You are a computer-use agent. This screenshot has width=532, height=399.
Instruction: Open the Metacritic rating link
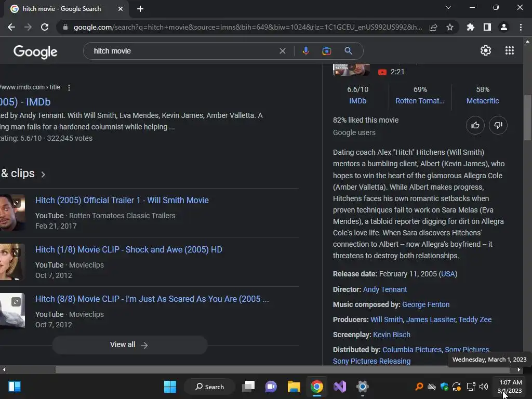pyautogui.click(x=483, y=101)
